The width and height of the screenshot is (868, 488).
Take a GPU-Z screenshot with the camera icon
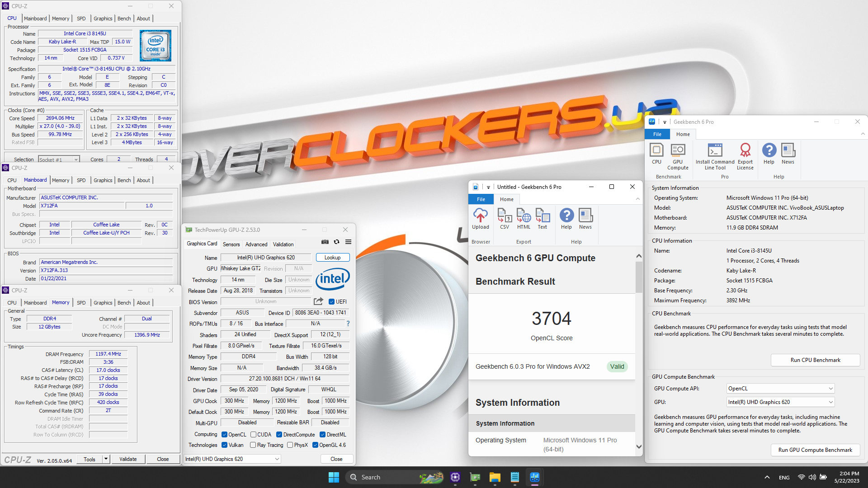tap(325, 242)
